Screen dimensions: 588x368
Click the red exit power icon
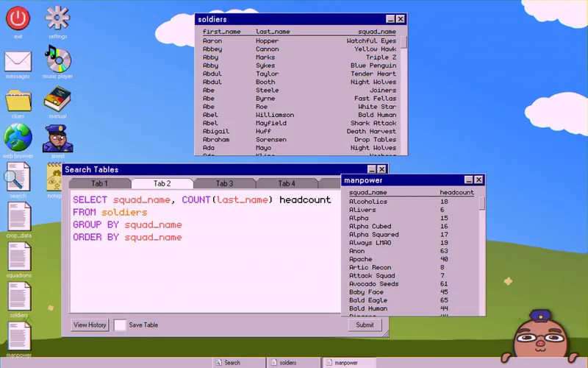[x=18, y=18]
